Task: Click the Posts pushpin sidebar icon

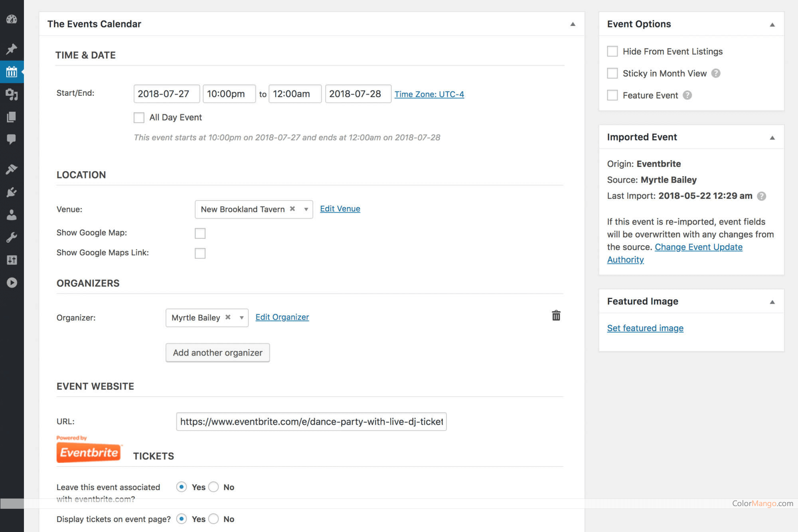Action: tap(12, 49)
